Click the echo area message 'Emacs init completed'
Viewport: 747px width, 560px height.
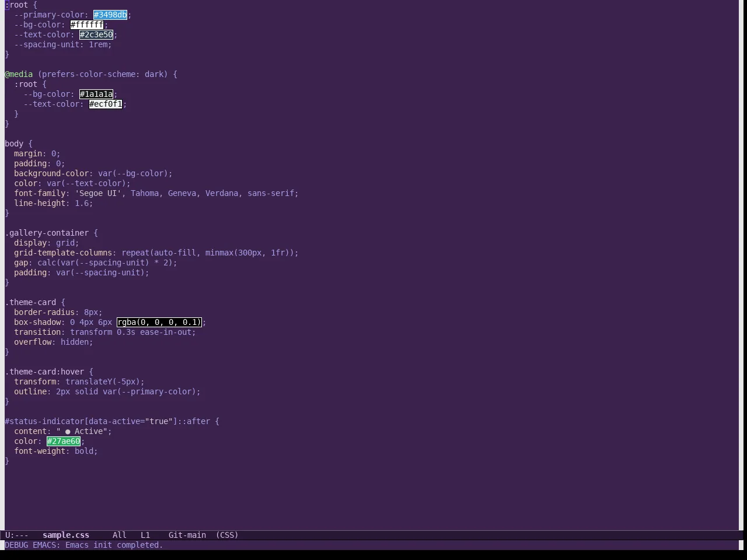114,545
